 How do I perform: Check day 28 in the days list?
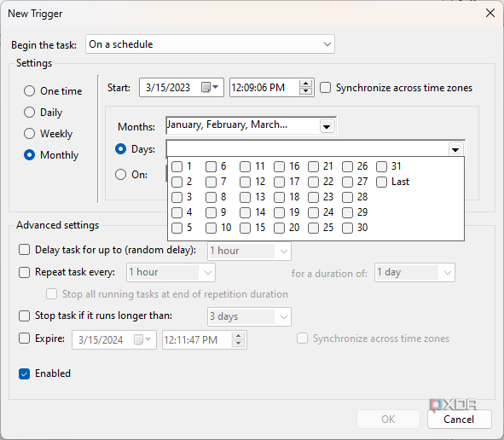pyautogui.click(x=347, y=197)
